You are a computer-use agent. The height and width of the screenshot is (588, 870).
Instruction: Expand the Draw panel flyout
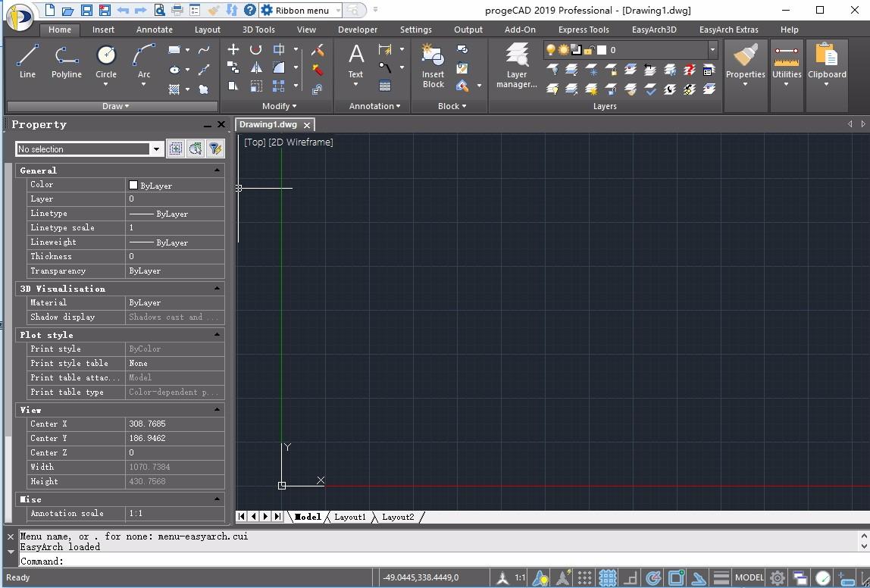pos(115,106)
